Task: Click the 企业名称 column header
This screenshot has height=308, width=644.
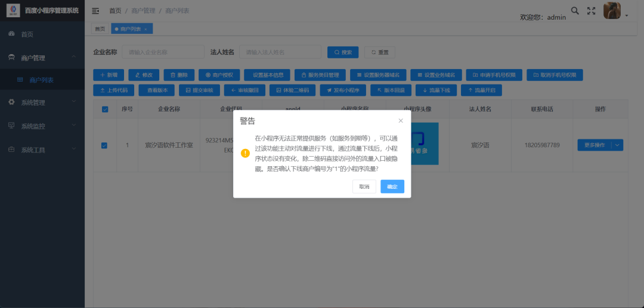Action: [169, 109]
